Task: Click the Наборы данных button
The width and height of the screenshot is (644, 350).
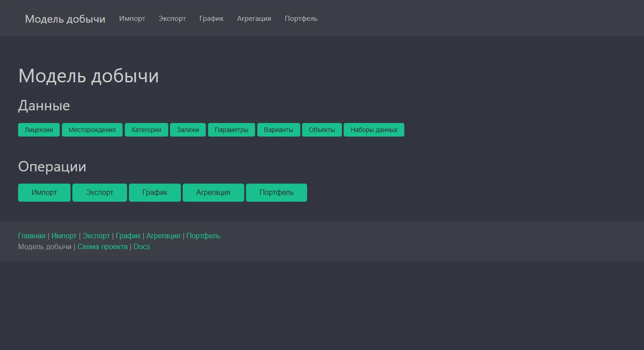Action: [374, 130]
